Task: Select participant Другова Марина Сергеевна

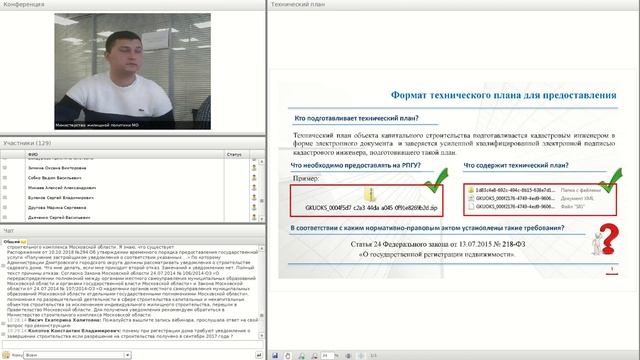Action: [x=57, y=207]
